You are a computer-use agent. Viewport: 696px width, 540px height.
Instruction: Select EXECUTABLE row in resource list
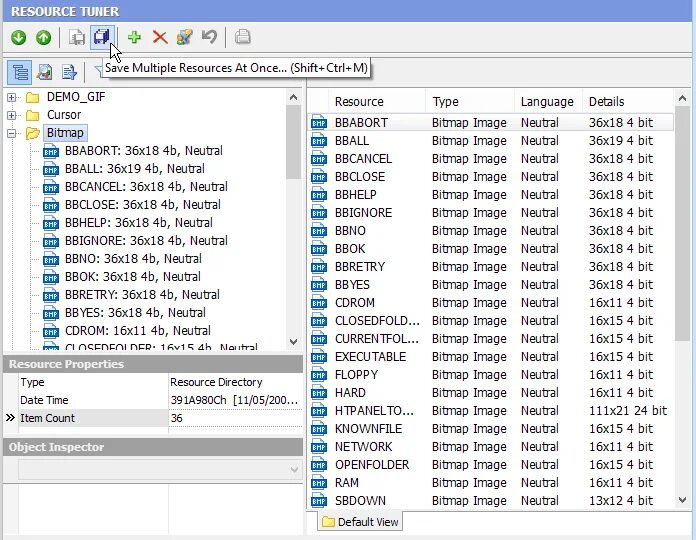click(490, 357)
